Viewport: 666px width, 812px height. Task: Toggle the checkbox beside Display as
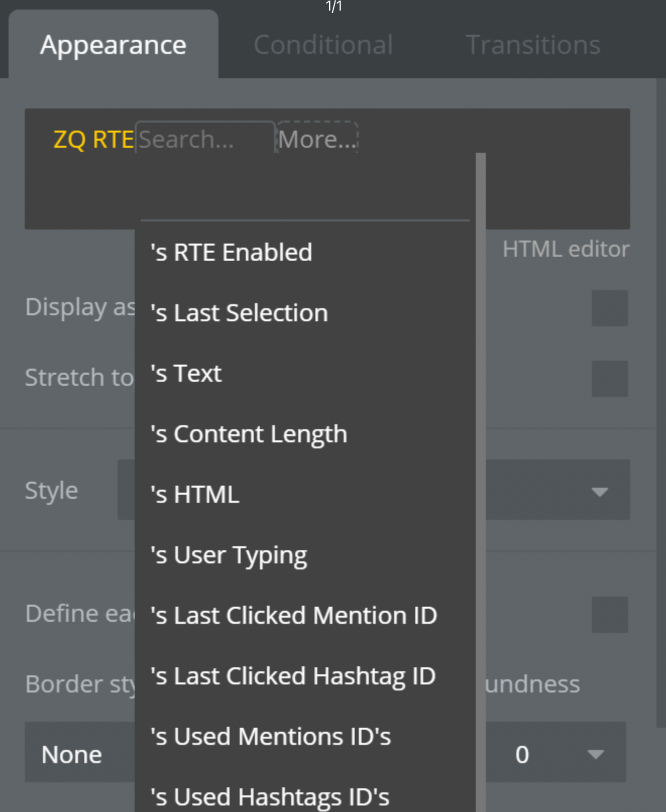[609, 307]
